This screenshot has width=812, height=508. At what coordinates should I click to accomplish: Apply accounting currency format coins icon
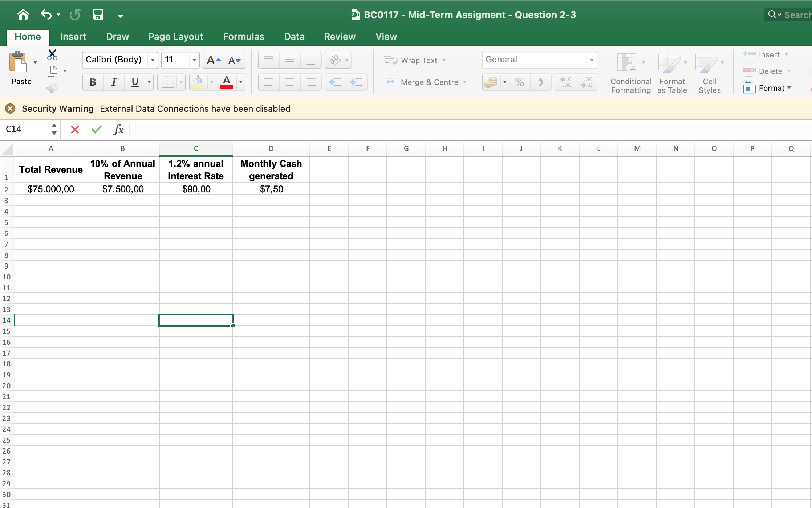point(491,82)
